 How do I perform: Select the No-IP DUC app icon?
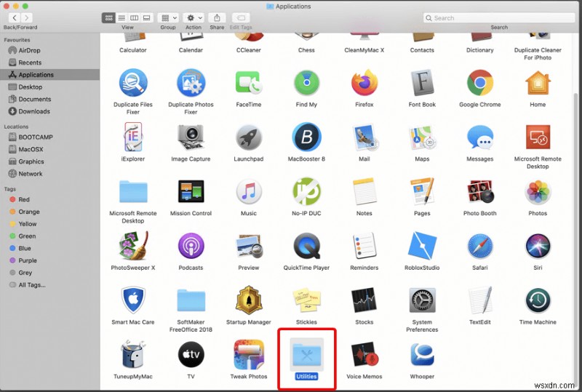pos(306,191)
